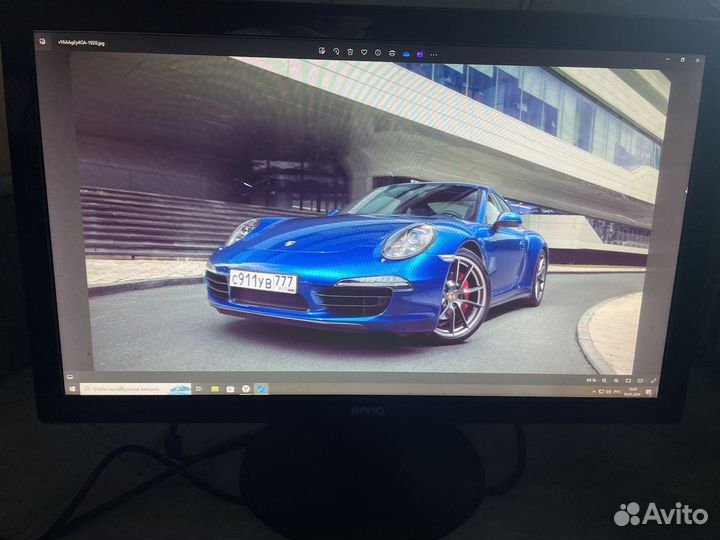720x540 pixels.
Task: Open the purple Clipchamp icon
Action: [x=420, y=54]
